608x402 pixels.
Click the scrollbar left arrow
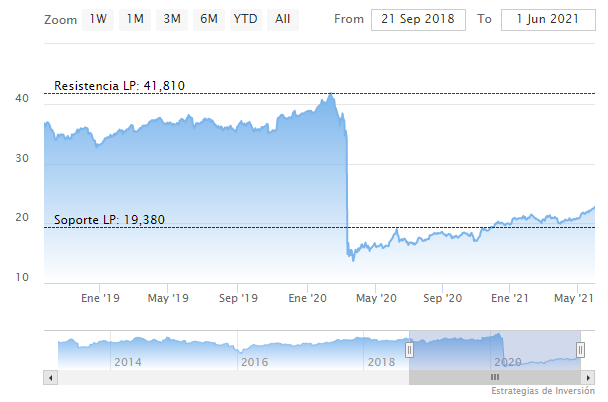pos(50,377)
